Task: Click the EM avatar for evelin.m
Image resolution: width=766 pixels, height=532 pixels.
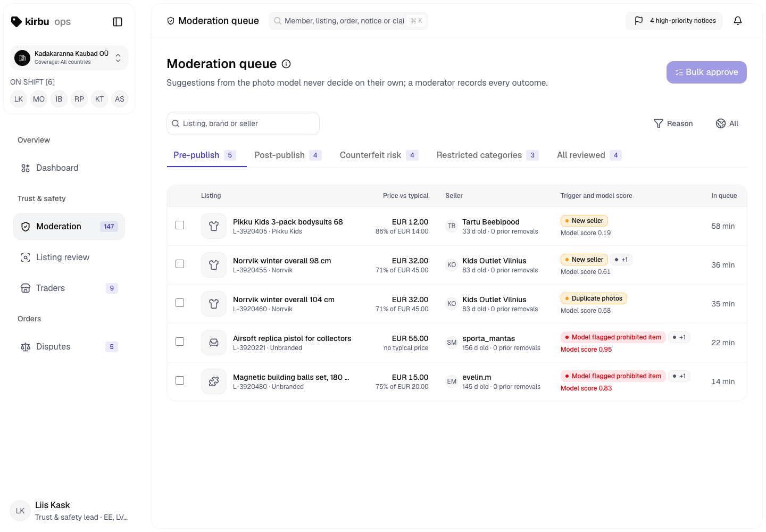Action: 452,381
